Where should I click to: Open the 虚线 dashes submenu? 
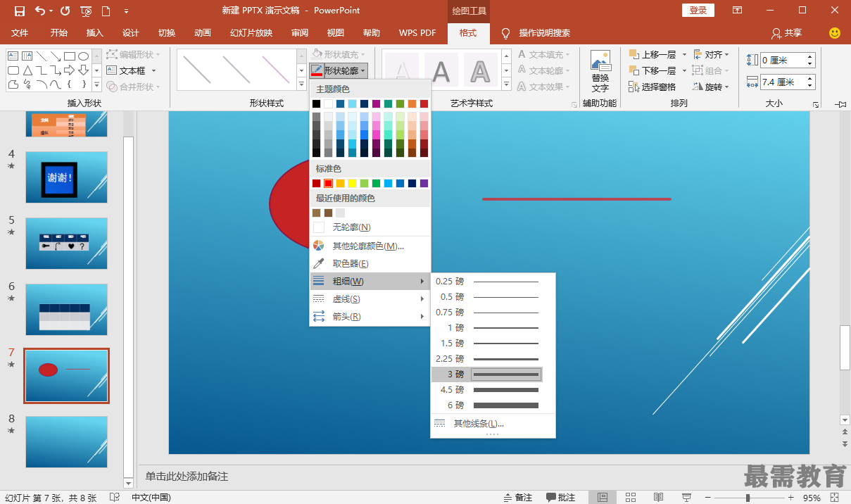click(x=370, y=299)
